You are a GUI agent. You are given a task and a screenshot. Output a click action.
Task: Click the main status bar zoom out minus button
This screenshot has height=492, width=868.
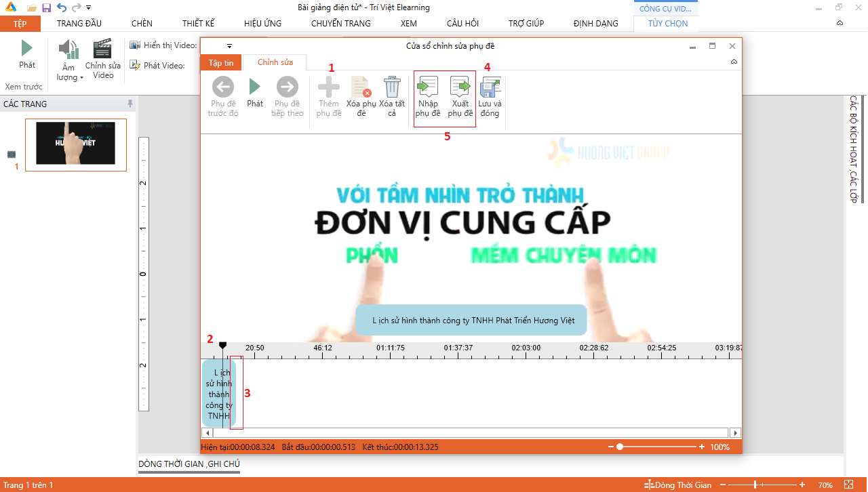tap(723, 485)
